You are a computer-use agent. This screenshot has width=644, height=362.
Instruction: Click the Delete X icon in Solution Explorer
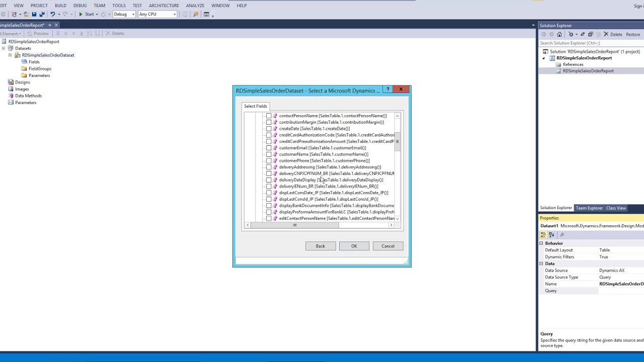606,34
